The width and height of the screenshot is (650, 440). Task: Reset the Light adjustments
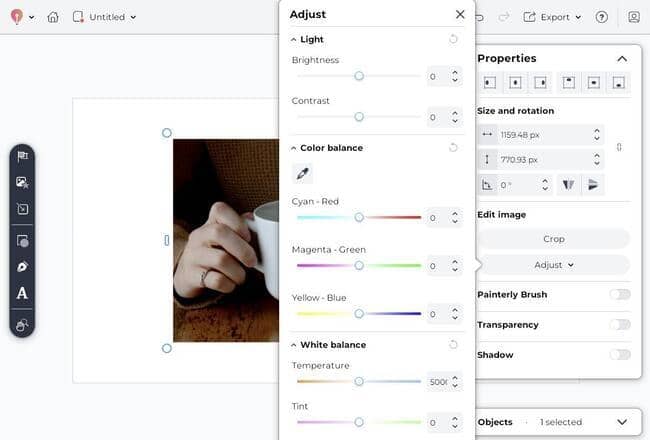click(x=453, y=39)
